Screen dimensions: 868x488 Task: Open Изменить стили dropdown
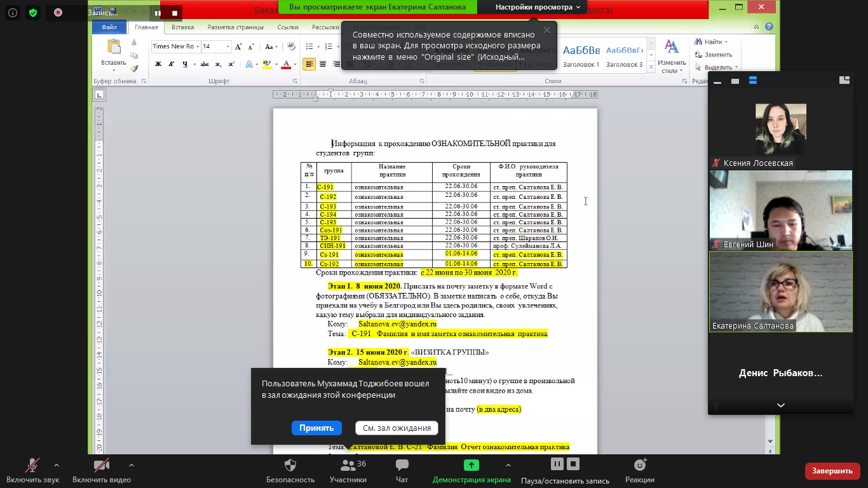pos(672,56)
